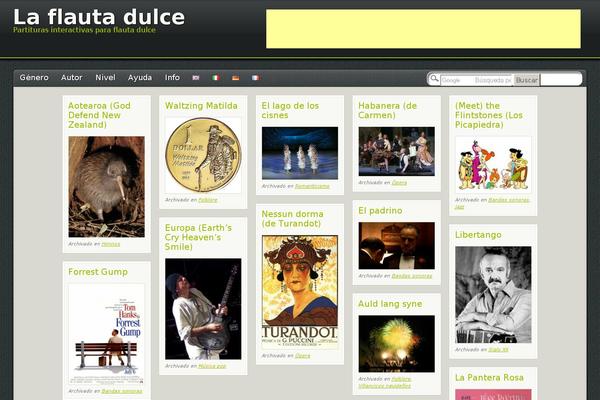Focus the Google search input field
Screen dimensions: 600x400
tap(476, 80)
